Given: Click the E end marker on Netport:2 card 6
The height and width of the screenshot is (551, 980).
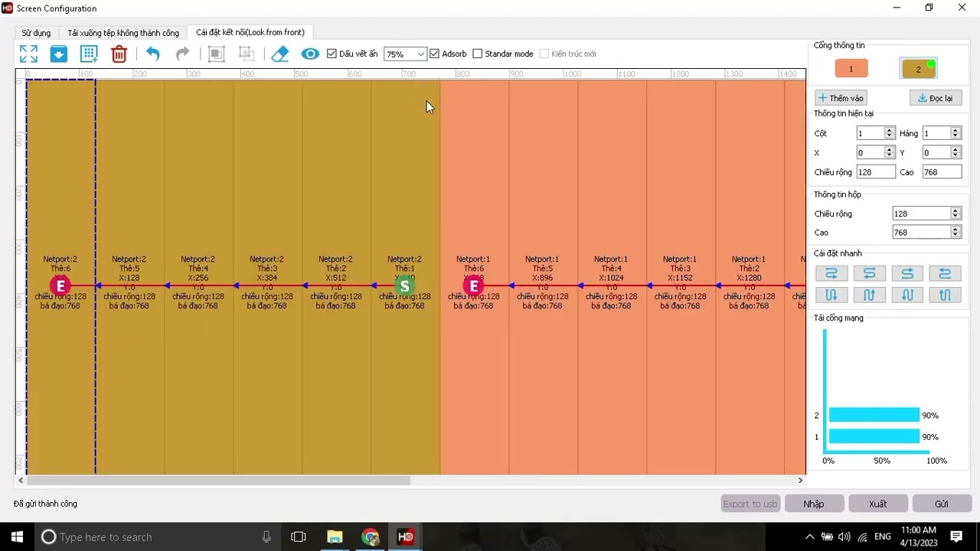Looking at the screenshot, I should point(60,286).
